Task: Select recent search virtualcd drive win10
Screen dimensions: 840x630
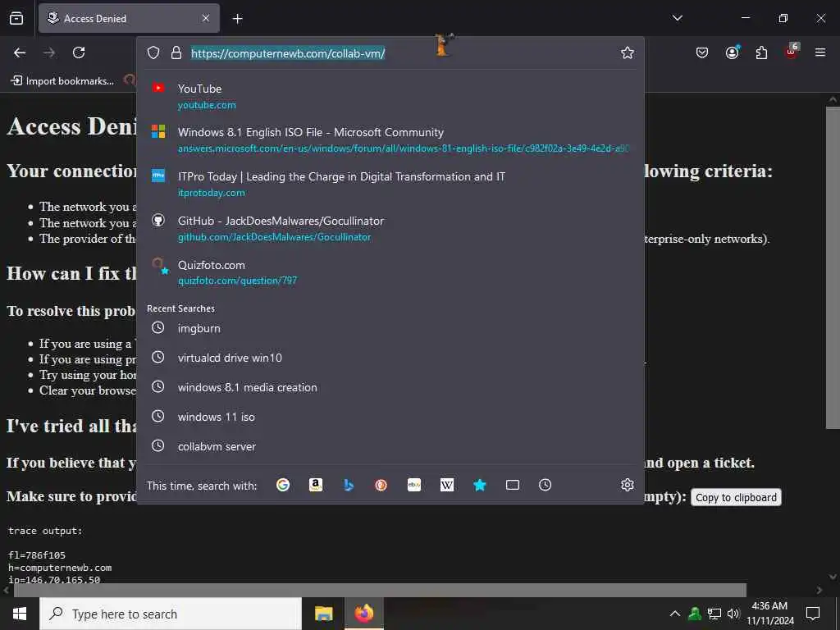Action: click(390, 358)
